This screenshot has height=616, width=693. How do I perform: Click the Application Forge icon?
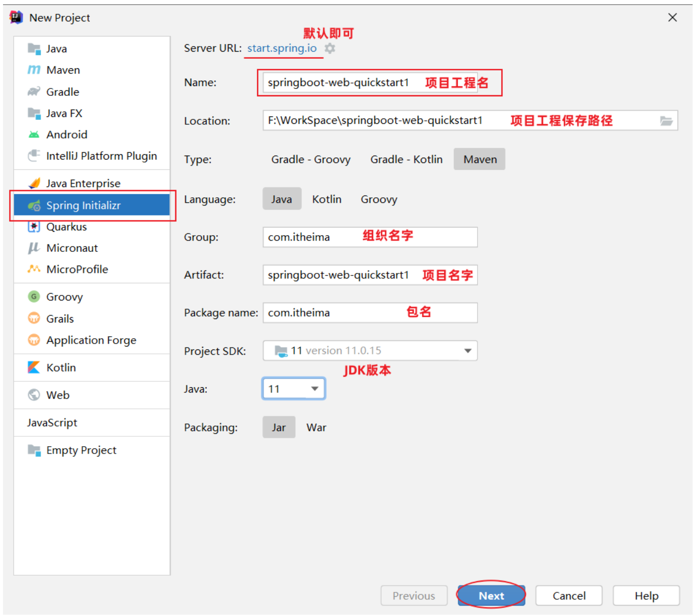point(34,340)
